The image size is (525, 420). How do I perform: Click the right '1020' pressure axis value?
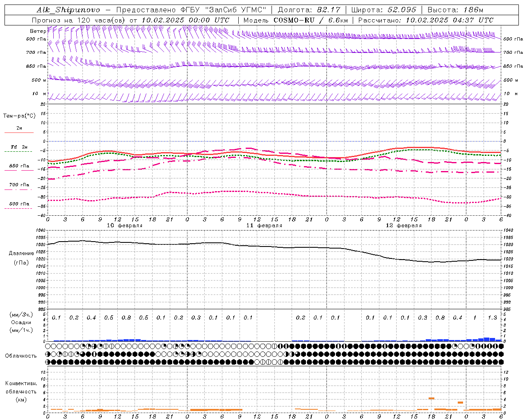(x=508, y=259)
